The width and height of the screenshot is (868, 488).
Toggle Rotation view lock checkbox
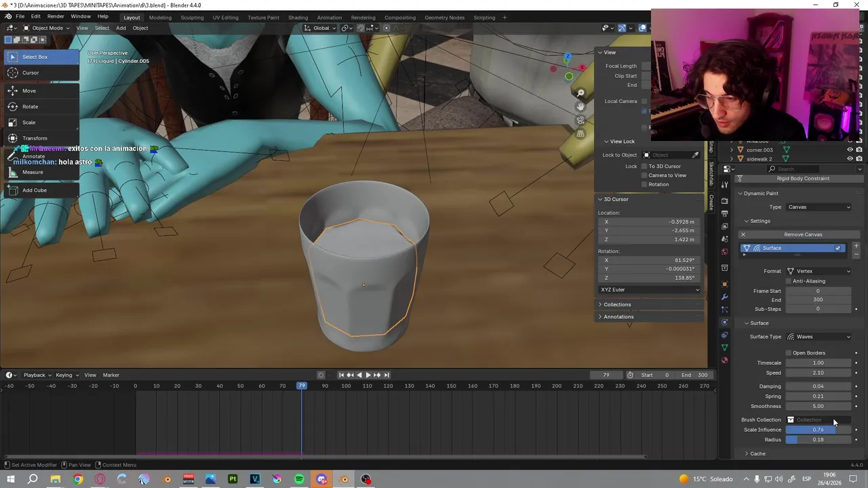click(644, 184)
